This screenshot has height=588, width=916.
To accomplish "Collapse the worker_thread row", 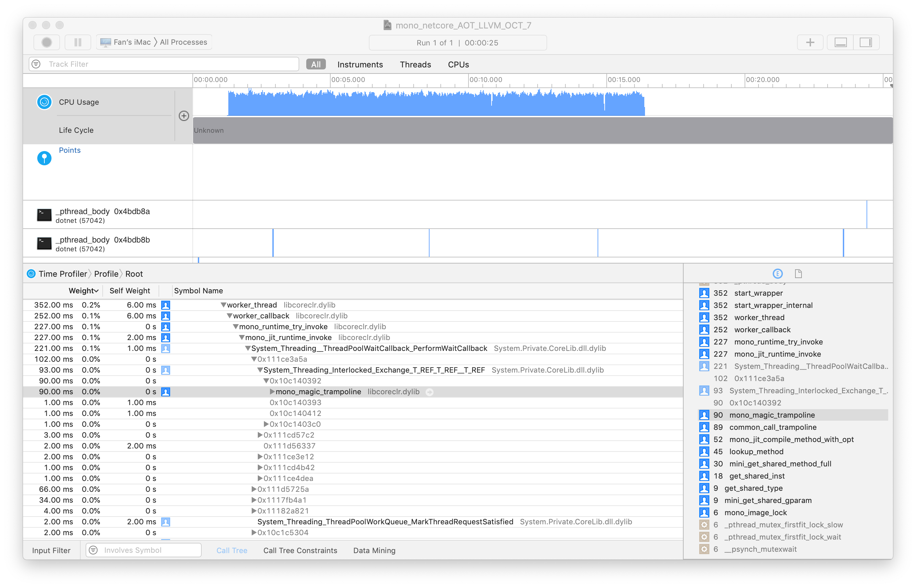I will [223, 305].
